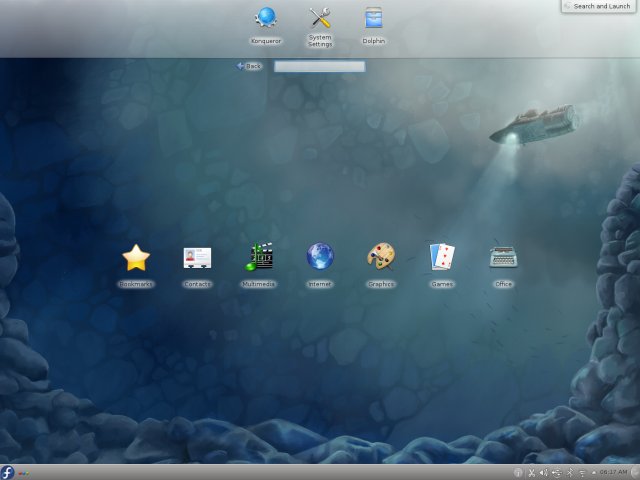Click the activity pager dots in panel

point(24,472)
